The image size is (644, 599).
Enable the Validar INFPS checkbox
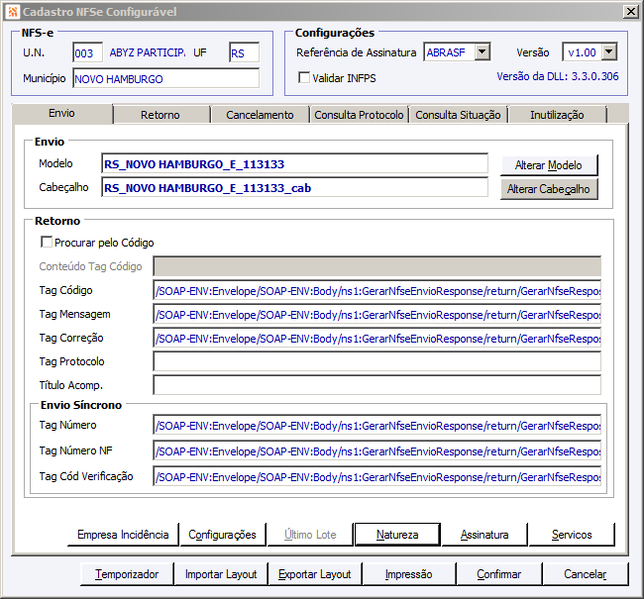304,77
